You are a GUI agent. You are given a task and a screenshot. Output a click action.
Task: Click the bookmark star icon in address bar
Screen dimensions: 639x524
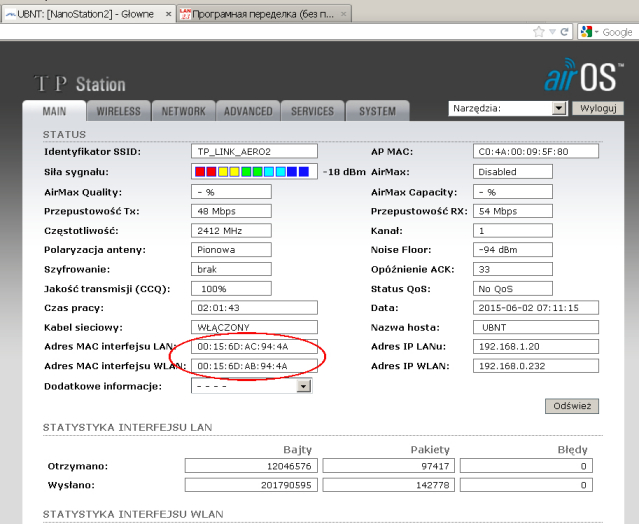(539, 32)
